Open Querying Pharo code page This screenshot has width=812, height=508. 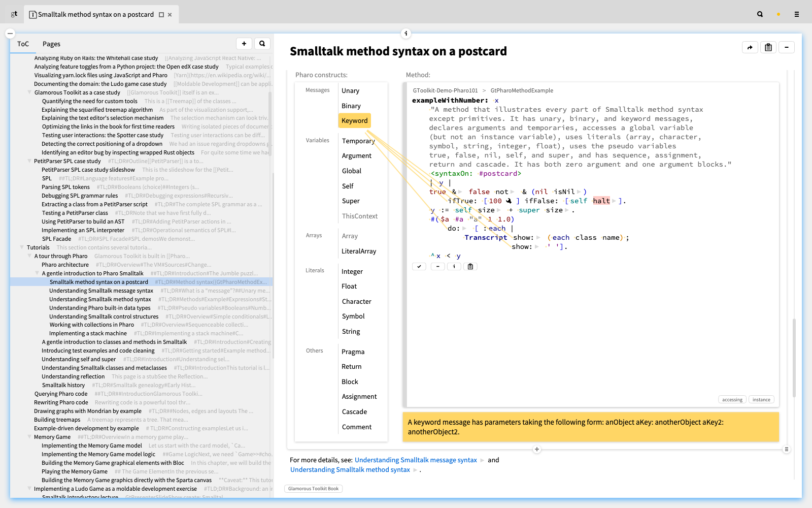point(61,394)
